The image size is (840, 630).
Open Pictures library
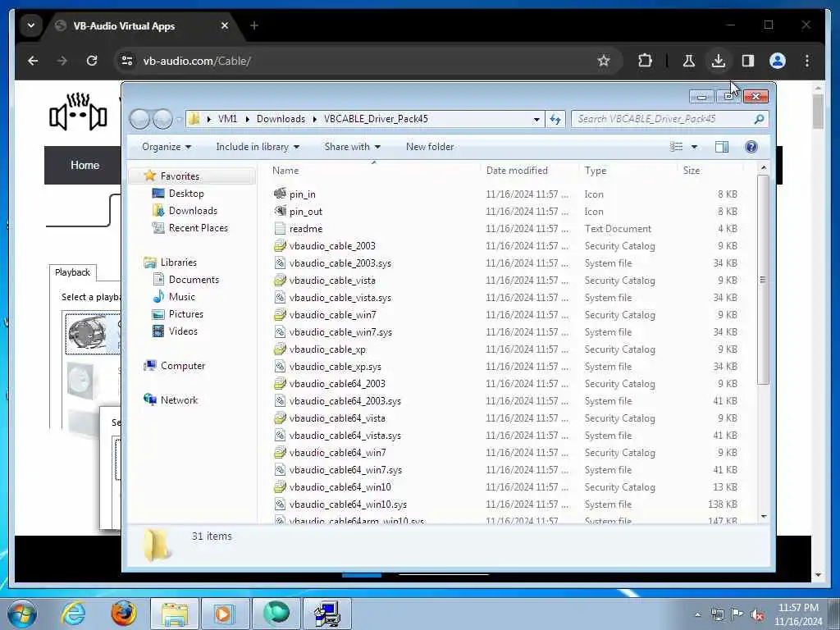pyautogui.click(x=186, y=314)
